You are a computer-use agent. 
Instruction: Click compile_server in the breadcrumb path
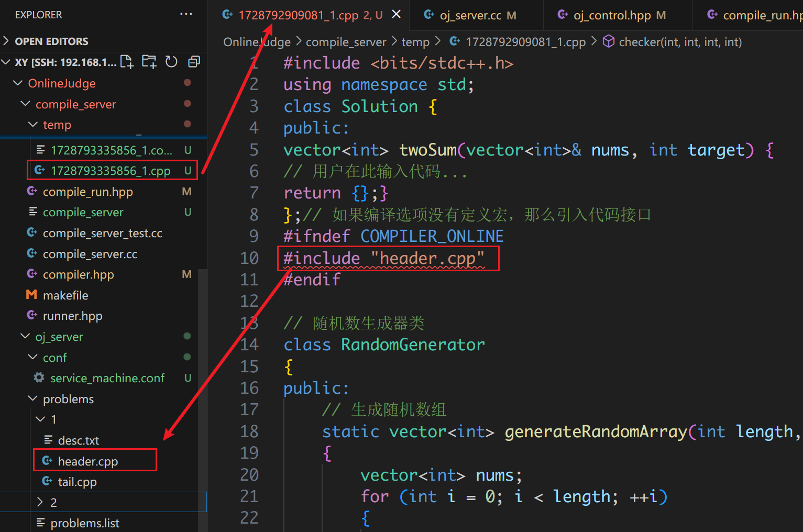[346, 42]
